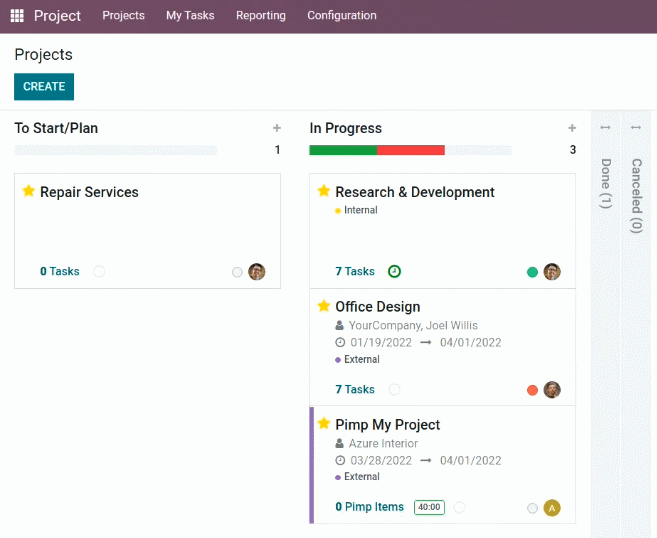Open the Reporting menu
Screen dimensions: 657x538
[261, 16]
